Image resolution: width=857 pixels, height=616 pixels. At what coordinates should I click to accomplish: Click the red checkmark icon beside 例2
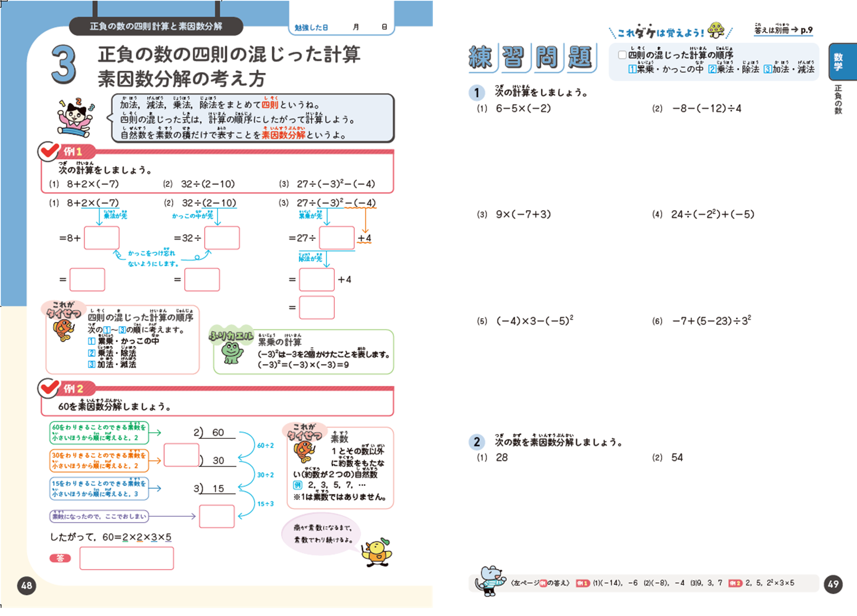(49, 388)
